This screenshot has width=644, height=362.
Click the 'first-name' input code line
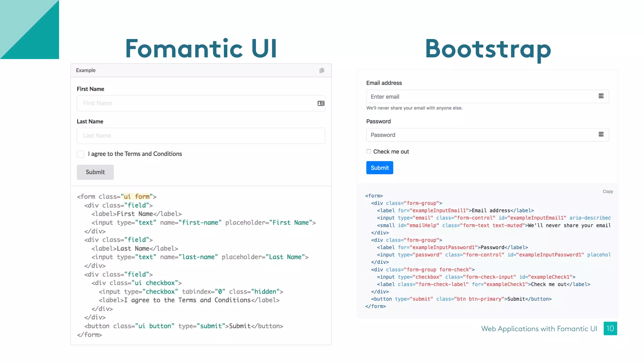pyautogui.click(x=204, y=223)
